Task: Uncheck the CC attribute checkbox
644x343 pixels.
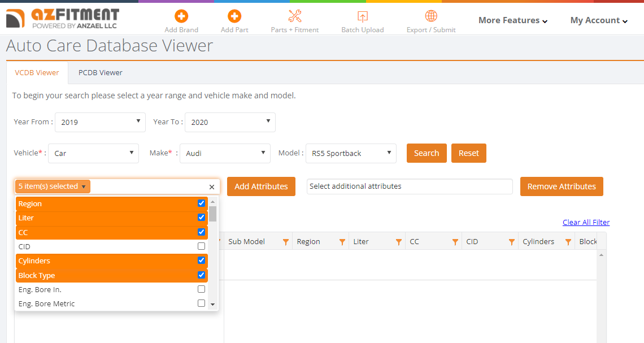Action: pyautogui.click(x=201, y=232)
